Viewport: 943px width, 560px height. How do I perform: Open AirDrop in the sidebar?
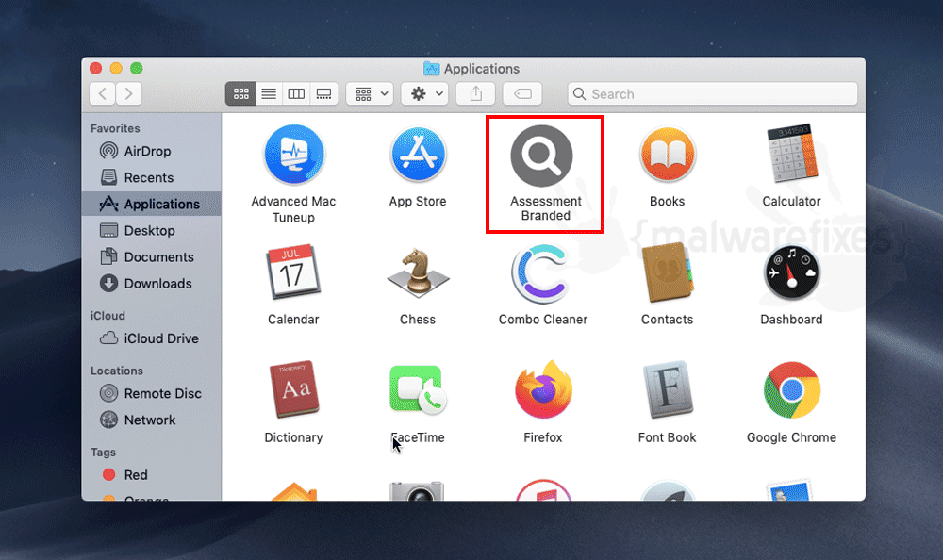coord(152,151)
